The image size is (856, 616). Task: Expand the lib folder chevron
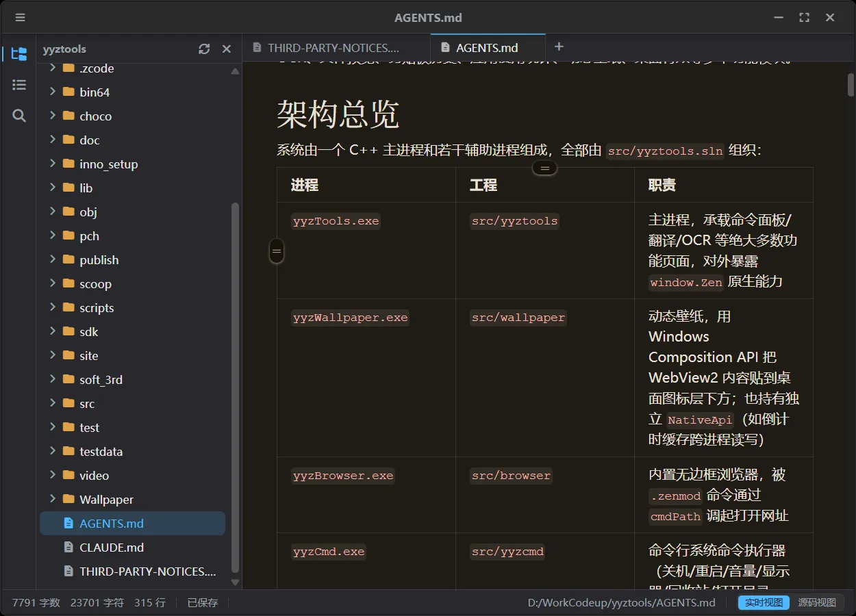(53, 188)
